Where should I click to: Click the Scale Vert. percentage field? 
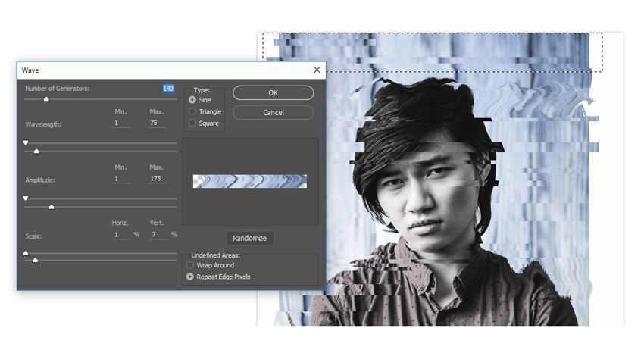point(157,235)
